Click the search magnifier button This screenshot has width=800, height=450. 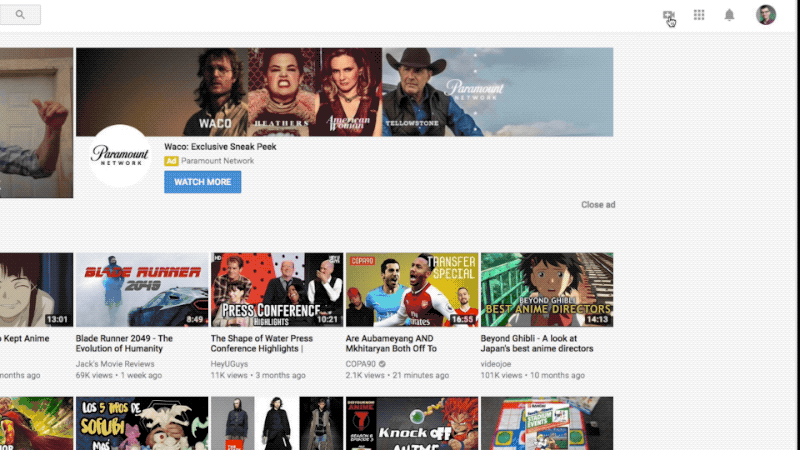(20, 15)
